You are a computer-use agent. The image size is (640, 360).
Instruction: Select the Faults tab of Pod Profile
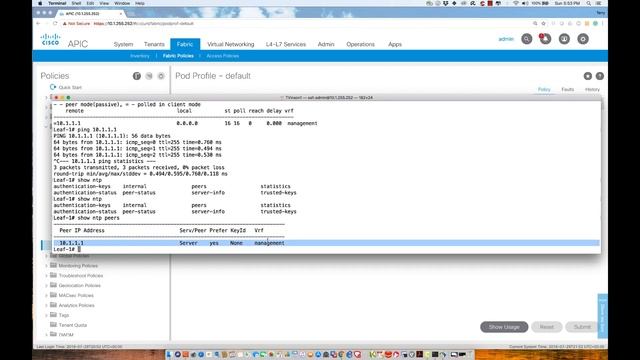(x=567, y=89)
